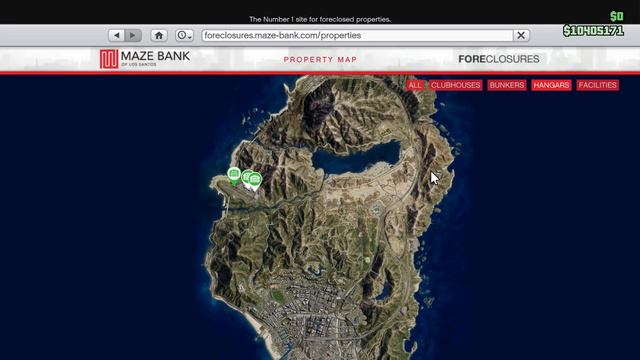Click the $10405171 bank balance
This screenshot has height=360, width=640.
click(593, 31)
